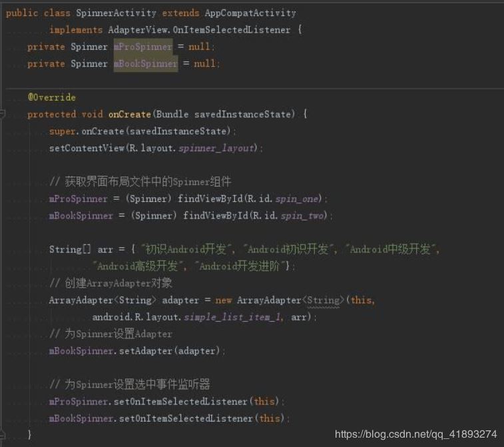The height and width of the screenshot is (447, 504).
Task: Click the comment "// 为Spinner设置选中事件监听器"
Action: pos(130,384)
